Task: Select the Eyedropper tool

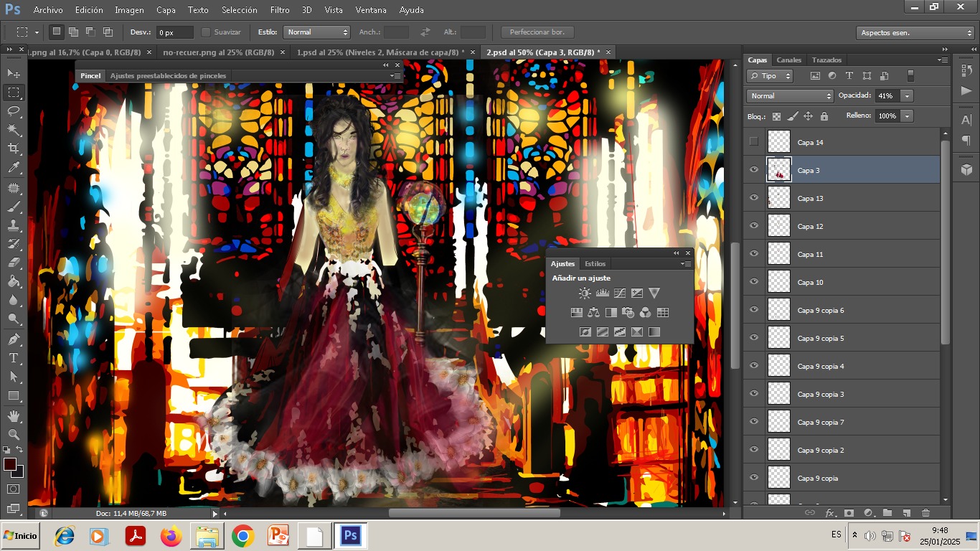Action: click(x=14, y=168)
